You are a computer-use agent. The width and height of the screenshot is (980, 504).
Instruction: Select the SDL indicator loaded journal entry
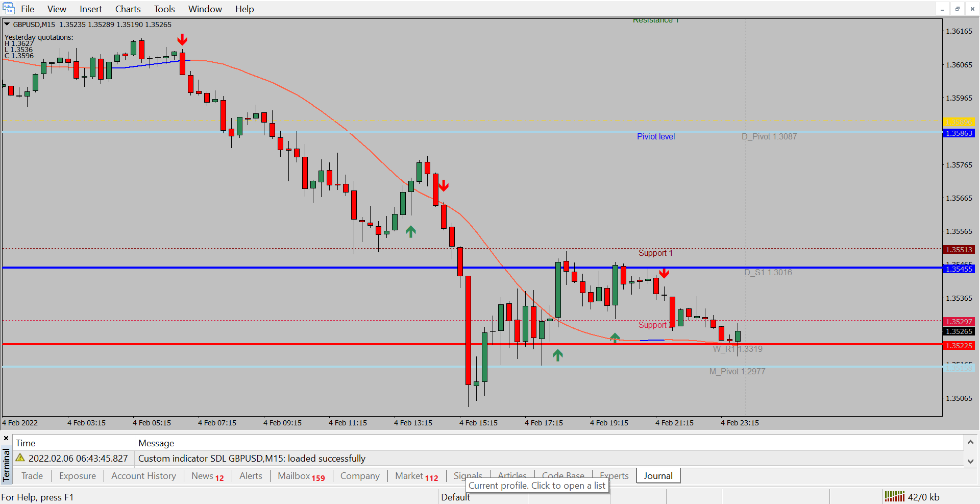(252, 459)
